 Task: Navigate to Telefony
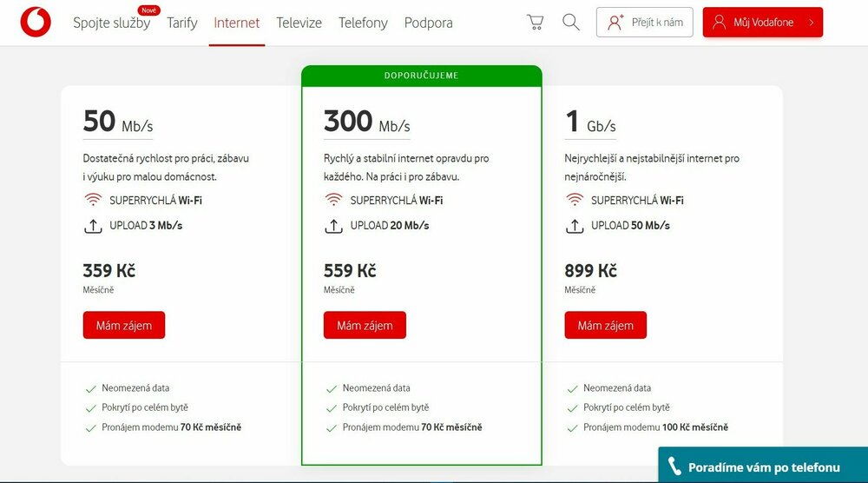363,23
